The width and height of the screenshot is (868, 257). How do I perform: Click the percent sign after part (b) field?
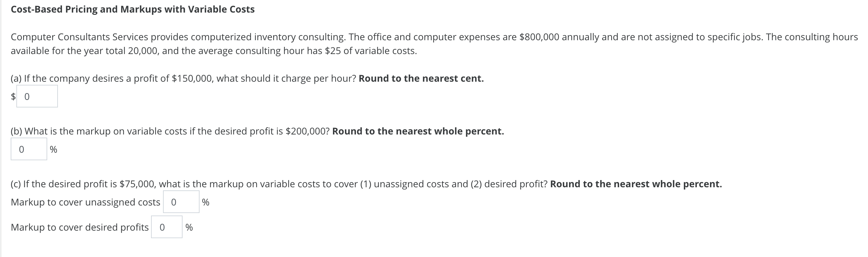pyautogui.click(x=53, y=149)
